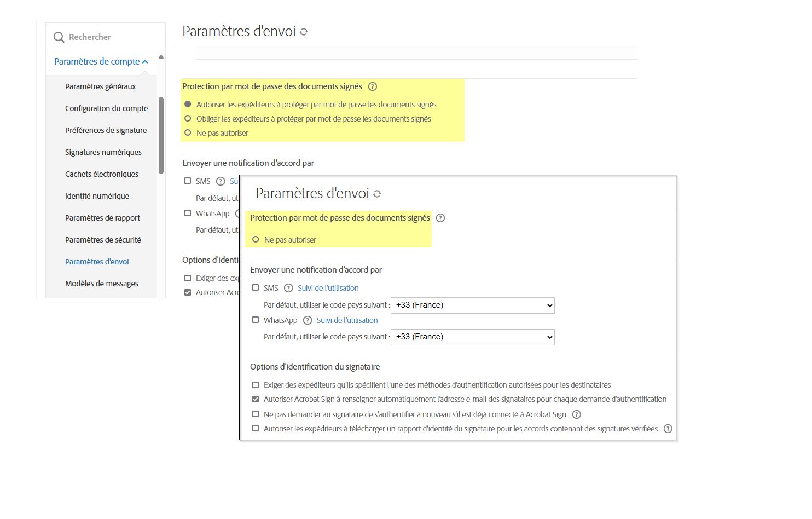Open help icon next to SMS in background panel
This screenshot has width=812, height=519.
221,181
